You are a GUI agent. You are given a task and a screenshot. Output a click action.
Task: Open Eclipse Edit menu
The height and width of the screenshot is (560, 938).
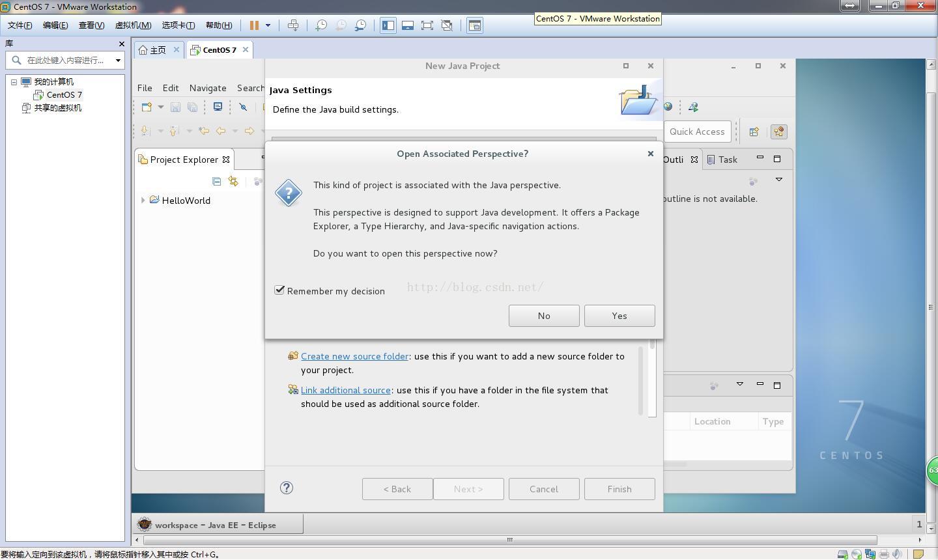(171, 88)
